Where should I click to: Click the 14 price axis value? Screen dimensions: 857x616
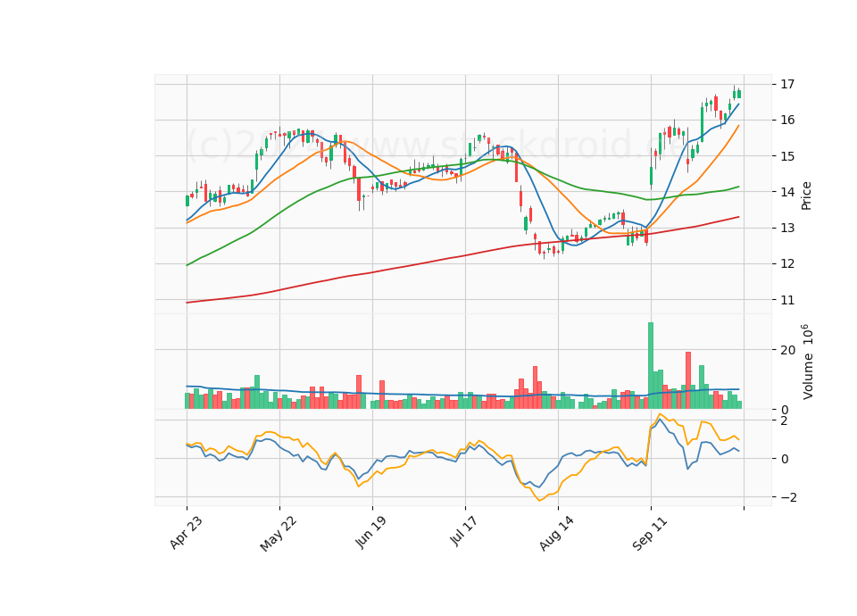(x=787, y=192)
